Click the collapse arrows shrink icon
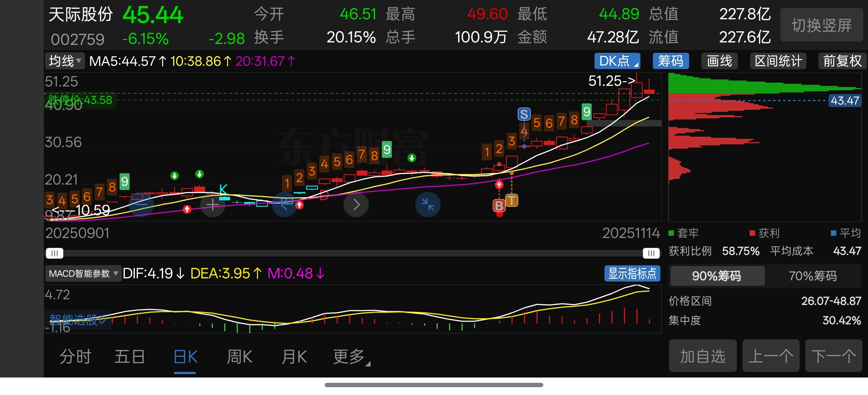868x395 pixels. [427, 204]
